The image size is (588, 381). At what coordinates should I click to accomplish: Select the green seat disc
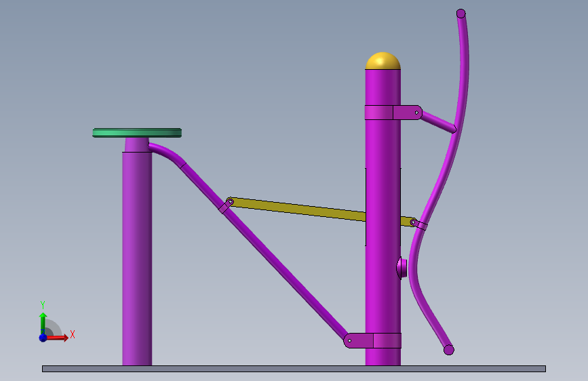coord(137,133)
